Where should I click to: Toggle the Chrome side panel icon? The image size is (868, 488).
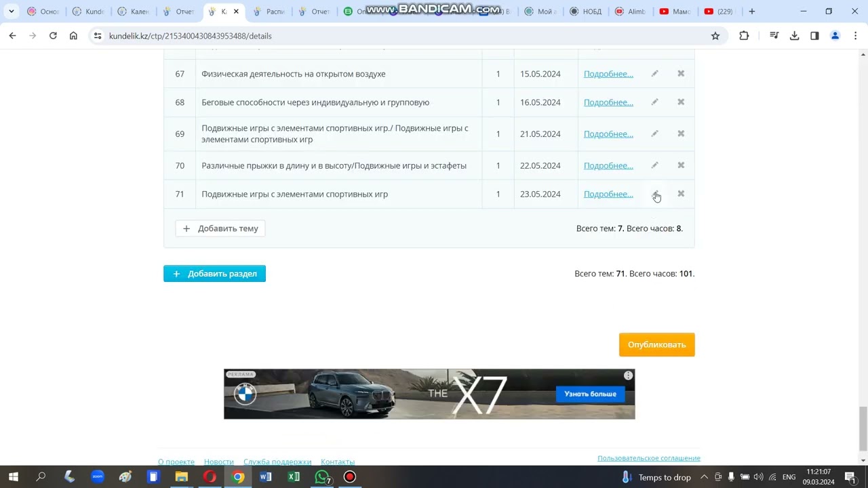[x=814, y=36]
